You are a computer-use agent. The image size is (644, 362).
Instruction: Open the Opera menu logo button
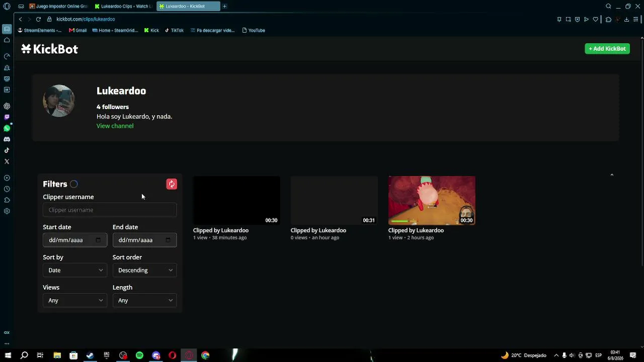[7, 6]
